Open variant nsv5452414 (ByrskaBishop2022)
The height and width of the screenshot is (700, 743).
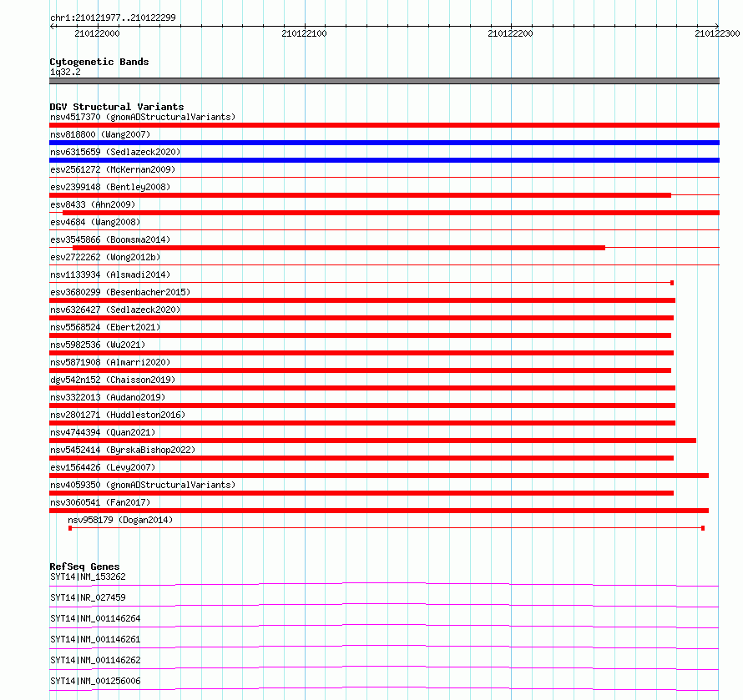(x=123, y=450)
